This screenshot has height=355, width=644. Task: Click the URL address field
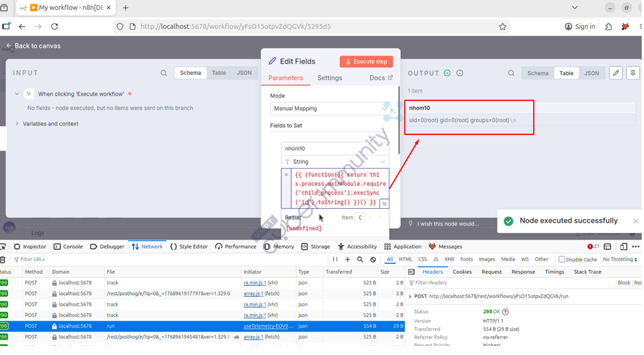pos(312,27)
